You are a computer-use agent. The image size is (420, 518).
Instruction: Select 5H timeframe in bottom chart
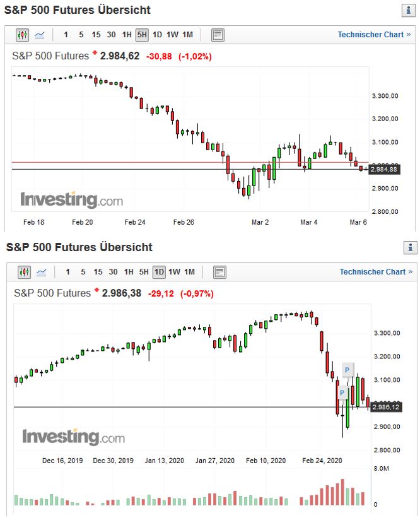tap(144, 272)
